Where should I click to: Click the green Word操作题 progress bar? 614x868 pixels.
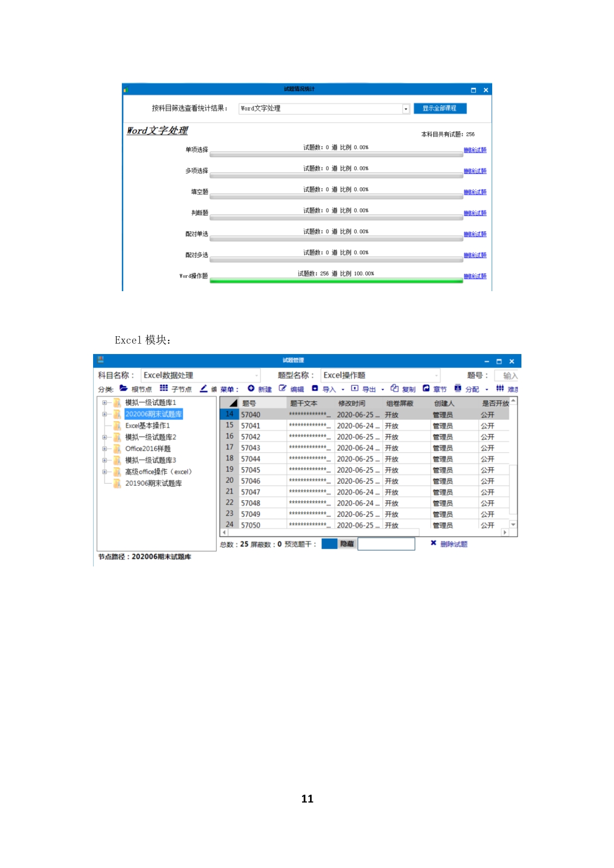tap(336, 281)
